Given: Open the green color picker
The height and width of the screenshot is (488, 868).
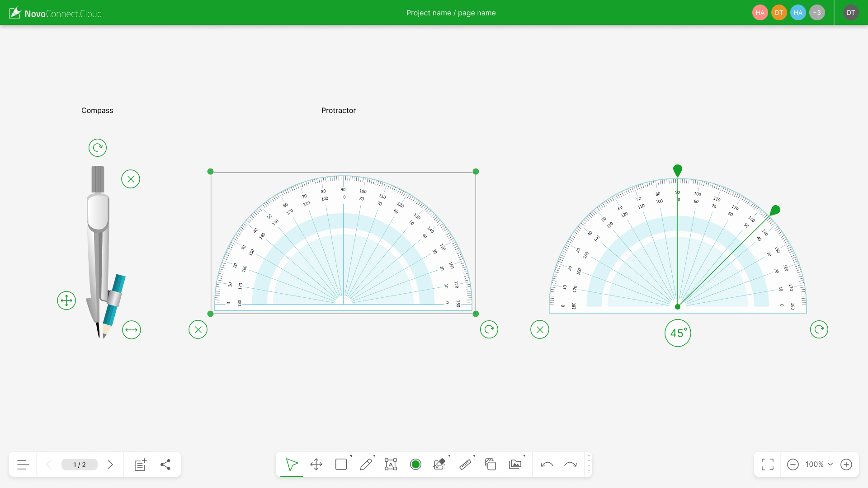Looking at the screenshot, I should 415,464.
